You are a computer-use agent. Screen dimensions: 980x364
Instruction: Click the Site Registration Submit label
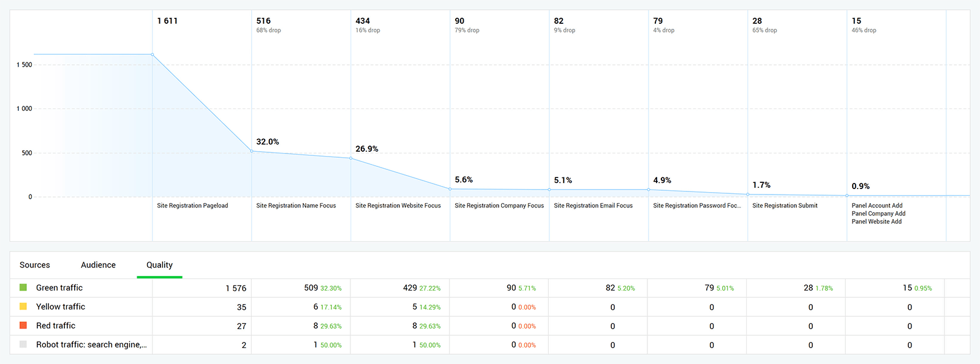785,206
